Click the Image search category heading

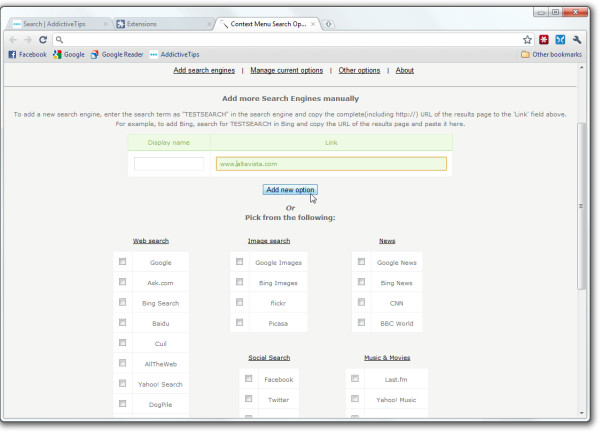(x=269, y=241)
